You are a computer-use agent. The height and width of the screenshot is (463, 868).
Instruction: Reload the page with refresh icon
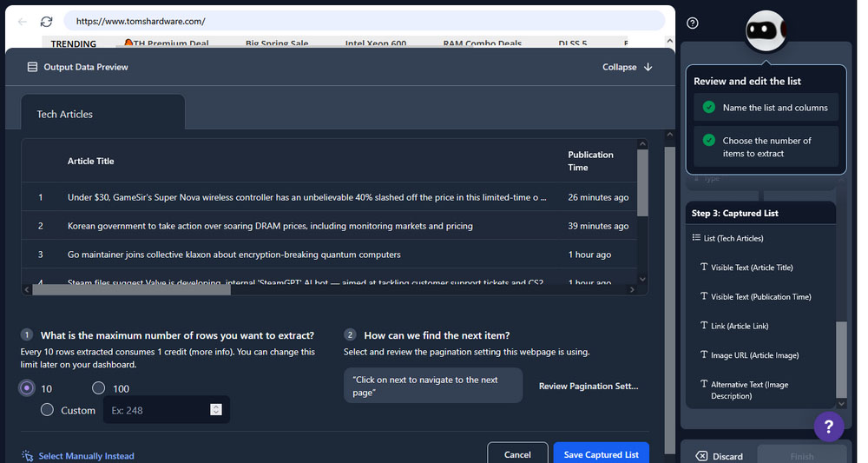point(47,22)
